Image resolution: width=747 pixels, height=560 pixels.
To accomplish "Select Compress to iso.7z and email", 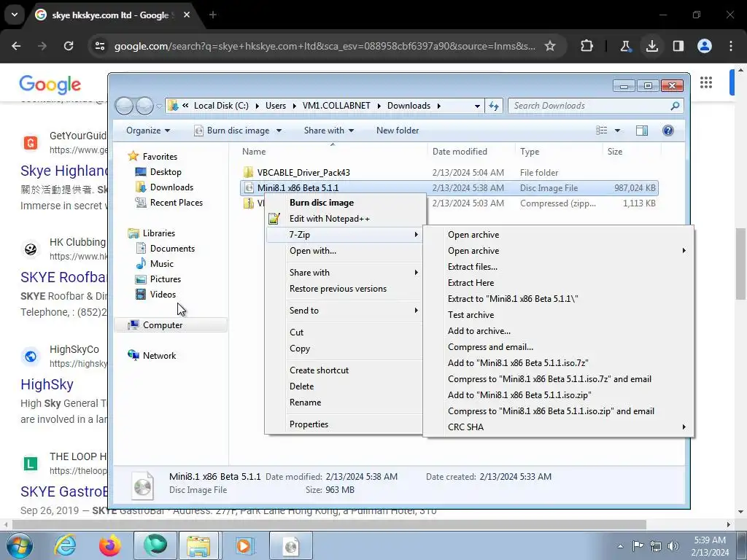I will coord(549,379).
